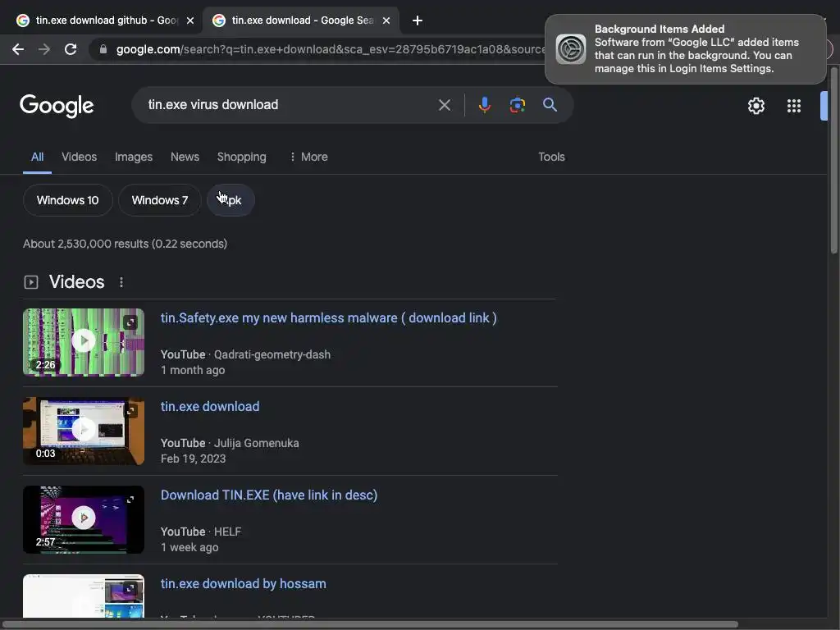Click the System Settings icon in the notification

click(571, 49)
